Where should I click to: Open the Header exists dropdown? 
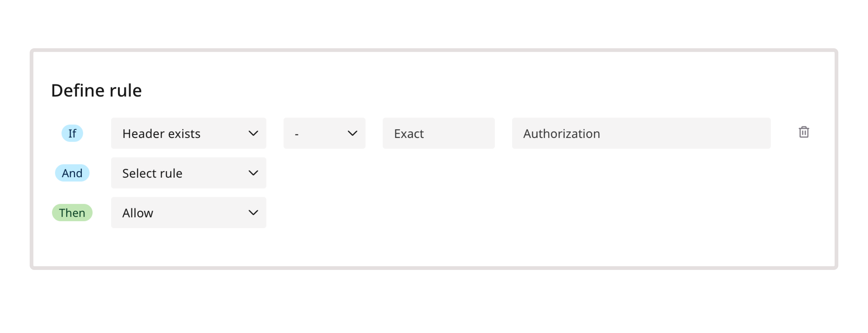188,133
